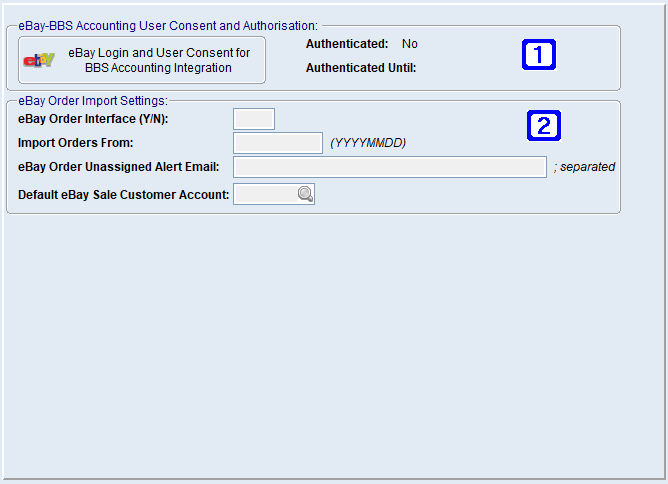Click the eBay Order Unassigned Alert Email field
668x484 pixels.
[390, 167]
